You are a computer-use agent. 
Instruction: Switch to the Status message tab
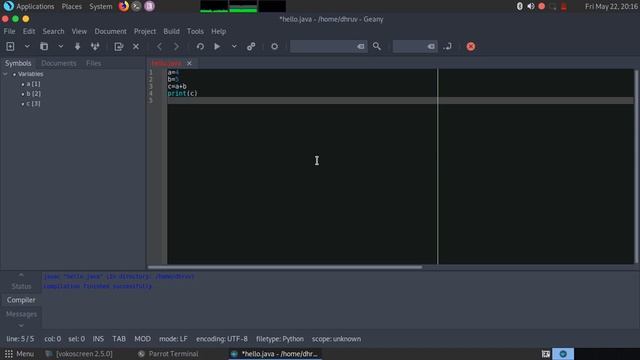21,287
